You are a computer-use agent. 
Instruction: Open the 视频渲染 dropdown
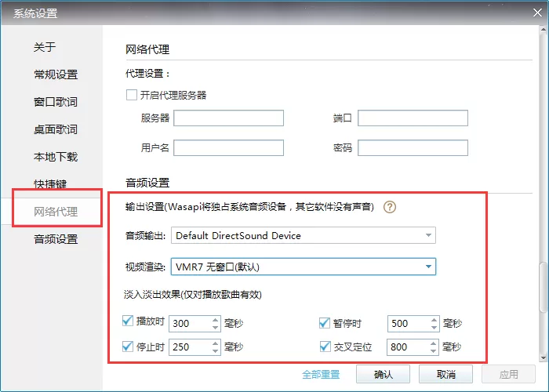[304, 267]
